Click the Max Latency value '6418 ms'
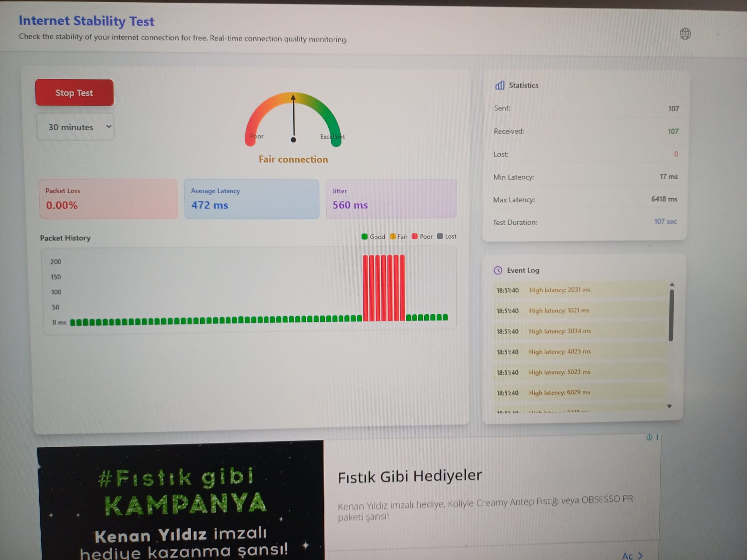Screen dimensions: 747x560 coord(664,199)
